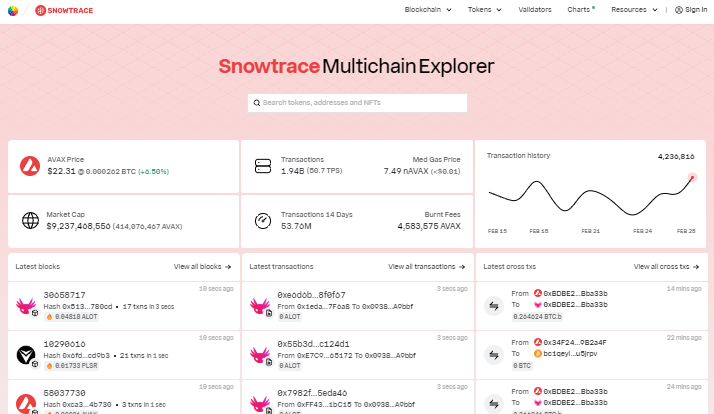
Task: Click the search magnifier icon
Action: (x=257, y=103)
